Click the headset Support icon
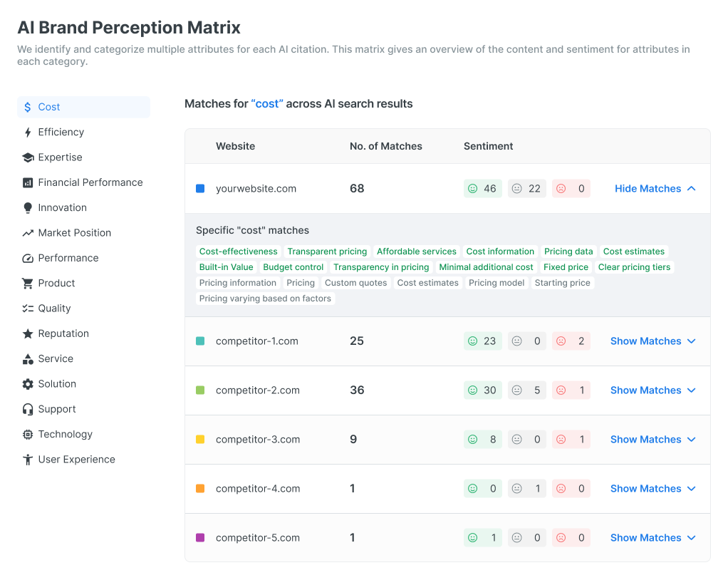Screen dimensions: 728x585 click(x=28, y=409)
